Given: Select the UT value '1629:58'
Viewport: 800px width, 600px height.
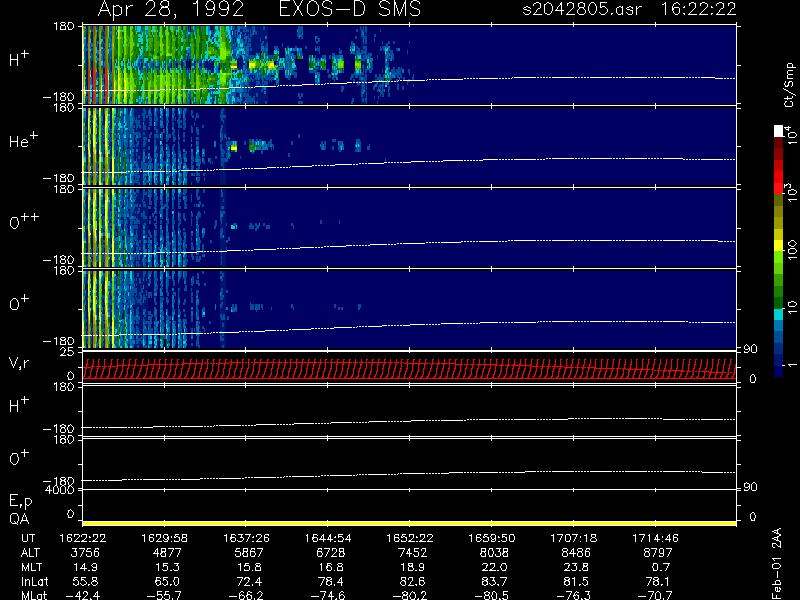Looking at the screenshot, I should (164, 538).
